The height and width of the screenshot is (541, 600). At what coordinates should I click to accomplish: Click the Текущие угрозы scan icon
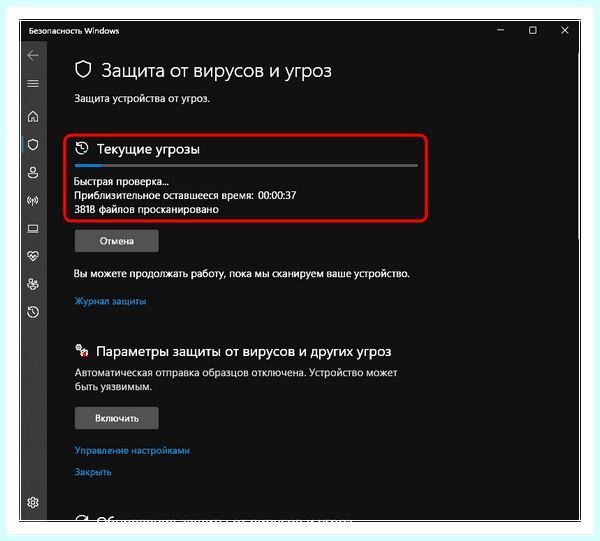click(x=82, y=148)
